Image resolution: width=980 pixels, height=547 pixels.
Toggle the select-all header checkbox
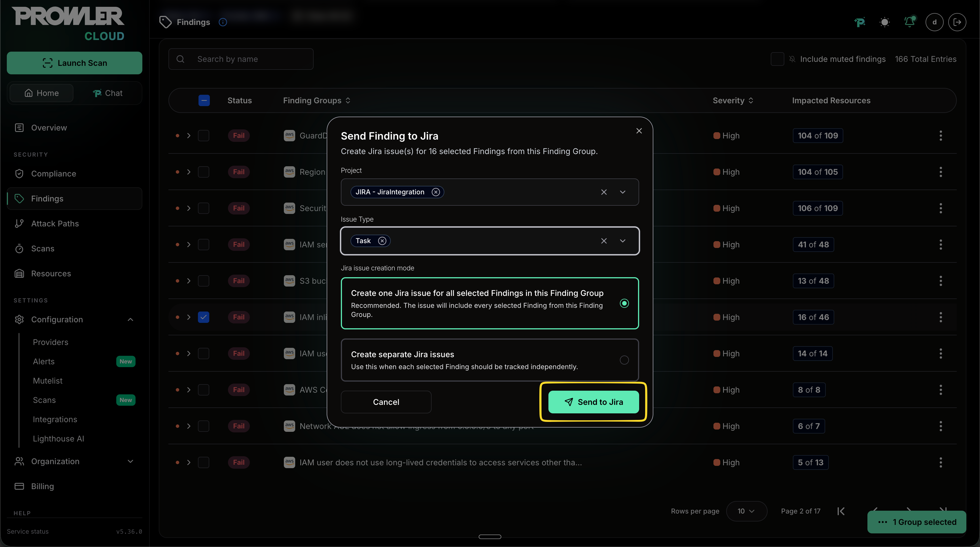click(x=204, y=100)
